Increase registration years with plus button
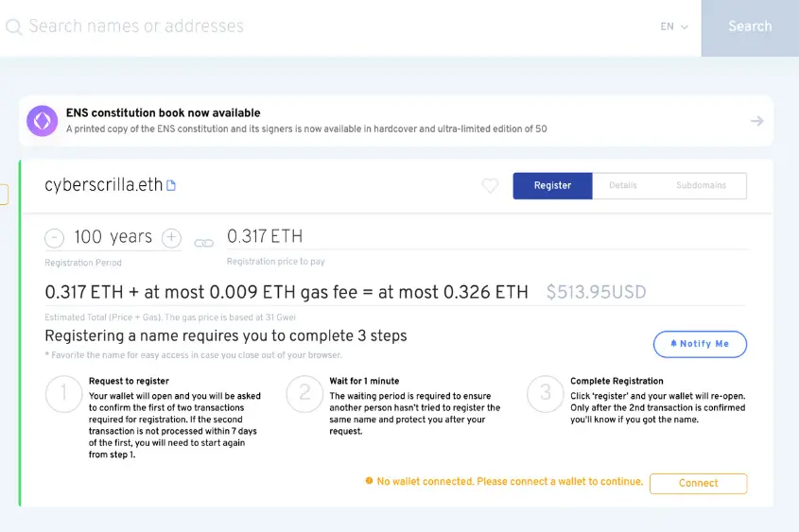This screenshot has height=532, width=799. tap(171, 237)
